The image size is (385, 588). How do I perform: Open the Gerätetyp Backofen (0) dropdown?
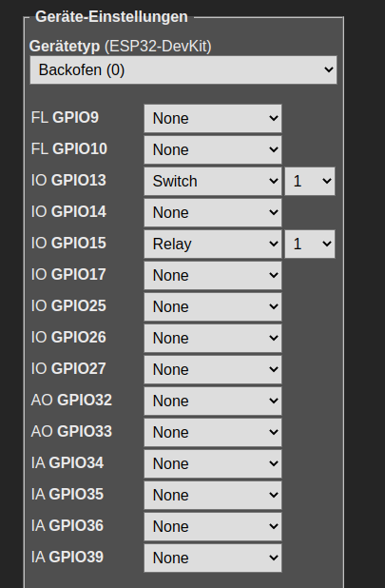[x=183, y=70]
